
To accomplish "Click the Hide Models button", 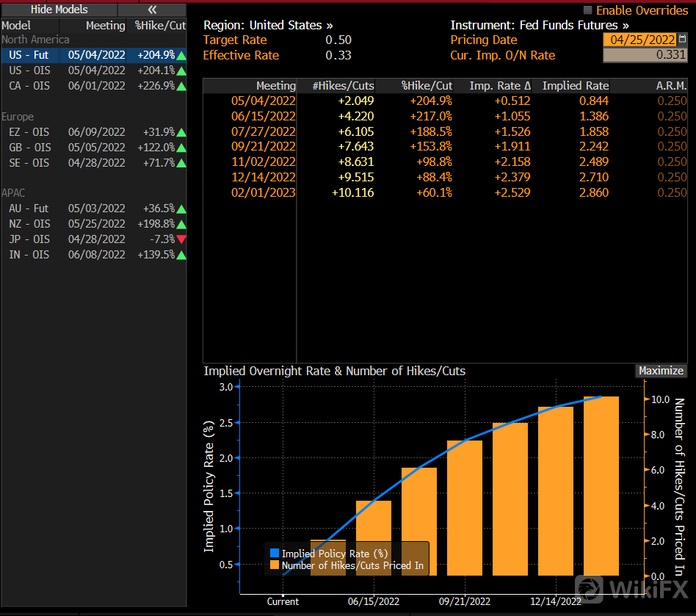I will [59, 10].
